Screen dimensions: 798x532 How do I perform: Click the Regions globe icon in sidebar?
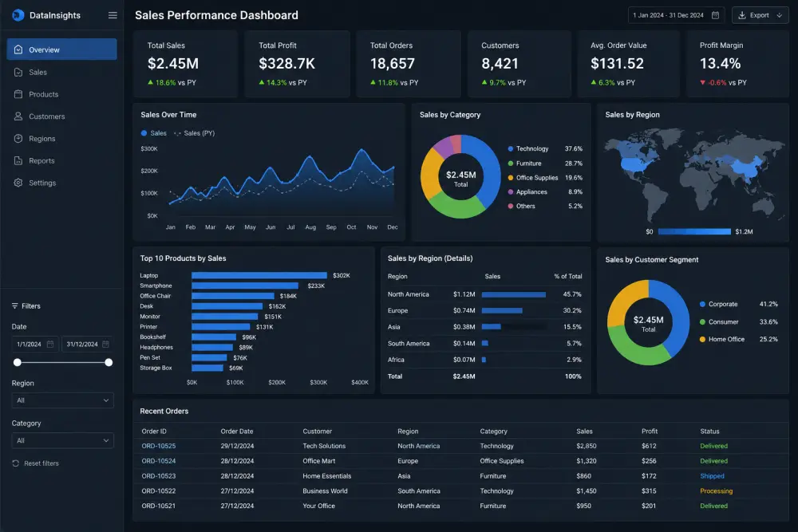(18, 138)
